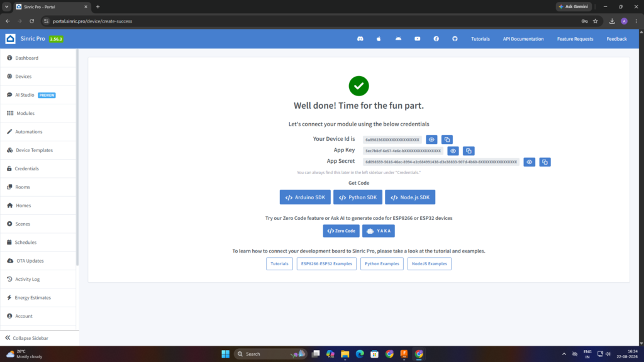Screen dimensions: 644x362
Task: Go to Modules in the sidebar
Action: tap(38, 113)
